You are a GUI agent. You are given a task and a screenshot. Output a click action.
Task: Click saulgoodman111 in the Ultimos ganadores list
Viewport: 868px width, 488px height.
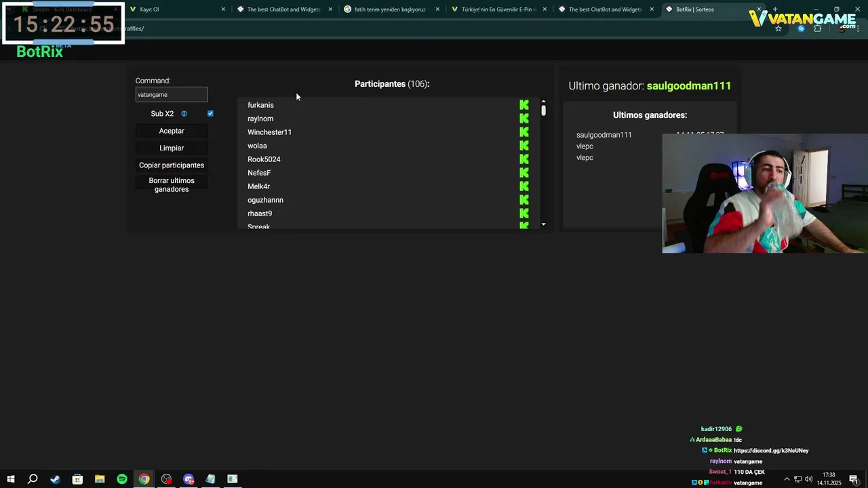coord(604,135)
